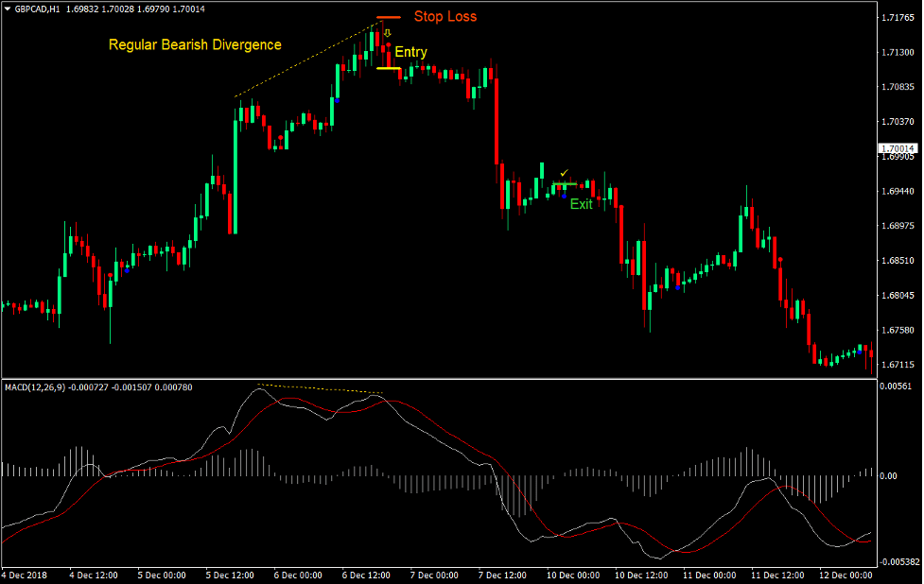Click the Entry text annotation
This screenshot has width=924, height=584.
pyautogui.click(x=411, y=52)
